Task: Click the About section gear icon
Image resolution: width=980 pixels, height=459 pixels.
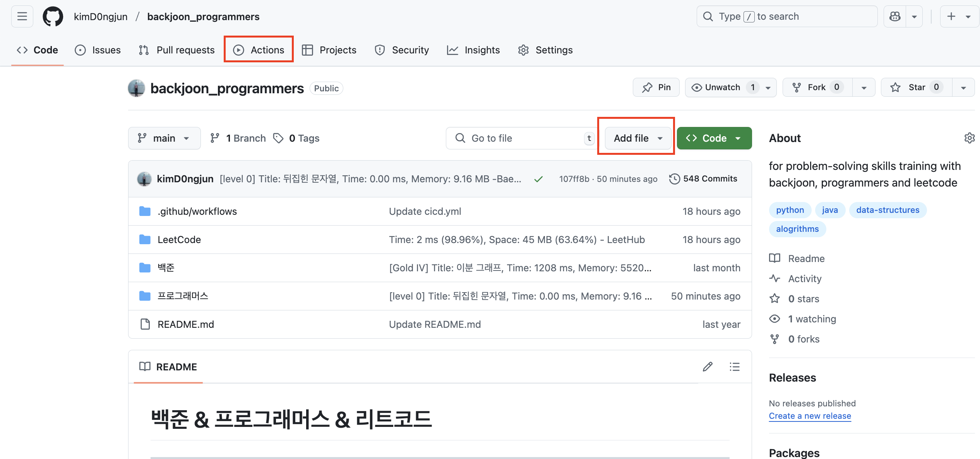Action: click(969, 138)
